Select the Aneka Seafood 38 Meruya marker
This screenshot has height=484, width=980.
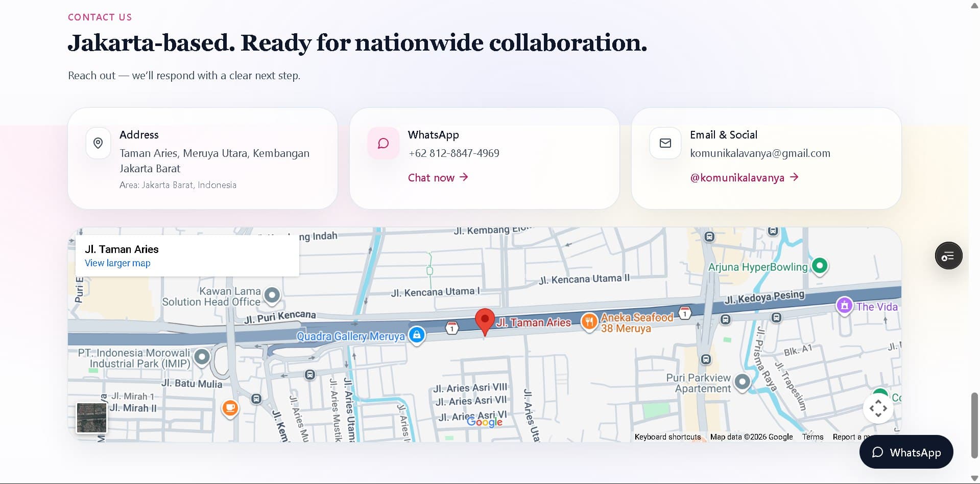pyautogui.click(x=589, y=321)
